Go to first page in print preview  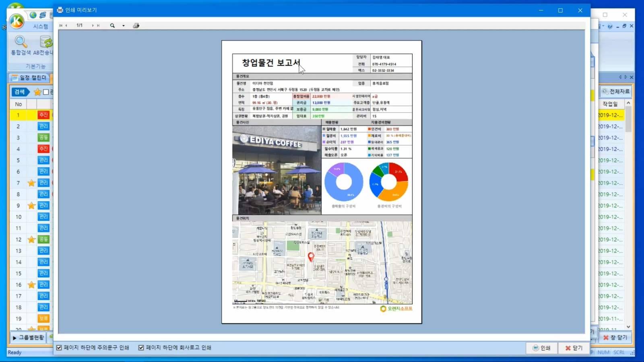[61, 25]
